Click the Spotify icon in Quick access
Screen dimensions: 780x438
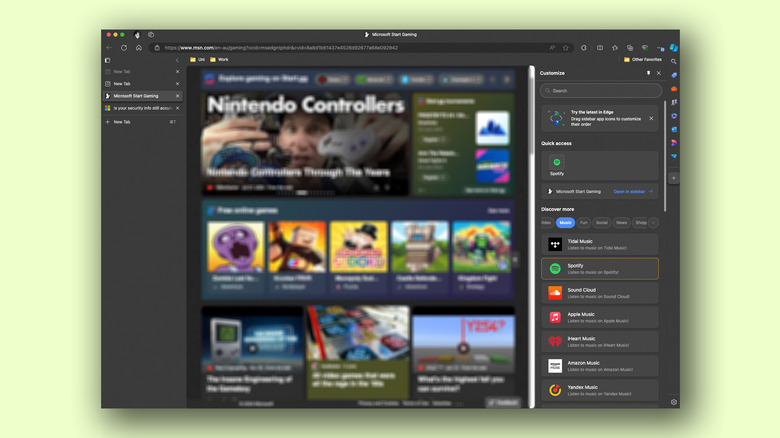(x=557, y=162)
